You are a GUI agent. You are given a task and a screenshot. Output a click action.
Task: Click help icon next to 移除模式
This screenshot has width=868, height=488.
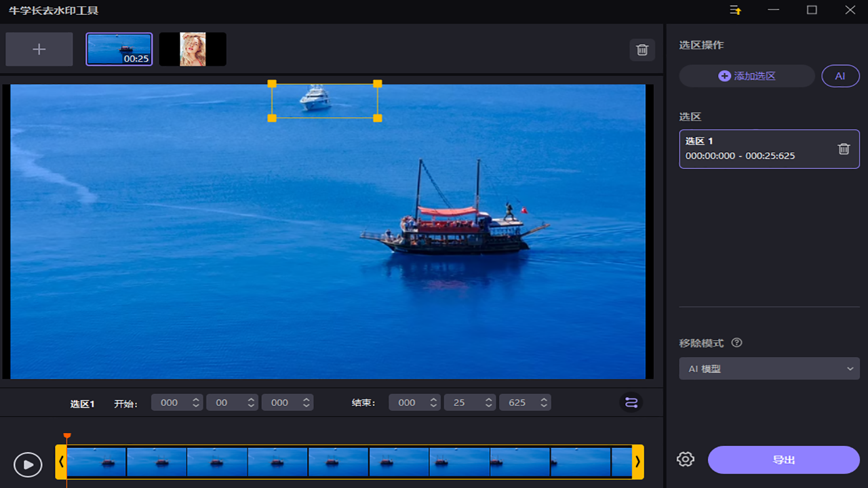pyautogui.click(x=737, y=343)
